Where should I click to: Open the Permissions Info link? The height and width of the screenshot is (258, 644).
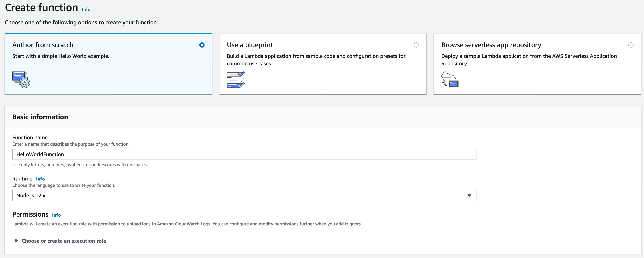coord(56,215)
